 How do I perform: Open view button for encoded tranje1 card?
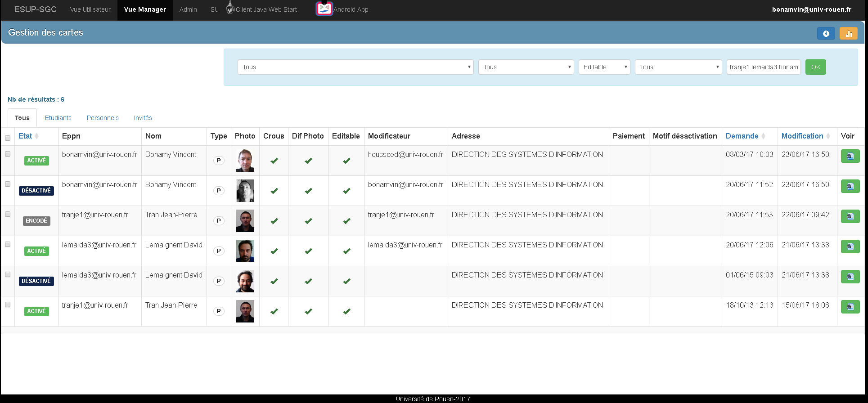click(x=850, y=216)
